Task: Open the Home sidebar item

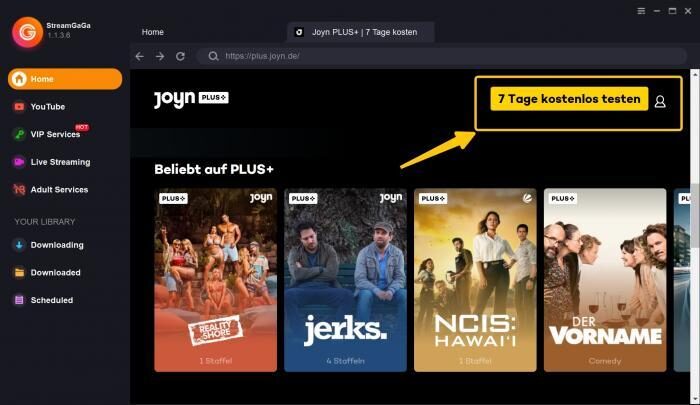Action: [65, 79]
